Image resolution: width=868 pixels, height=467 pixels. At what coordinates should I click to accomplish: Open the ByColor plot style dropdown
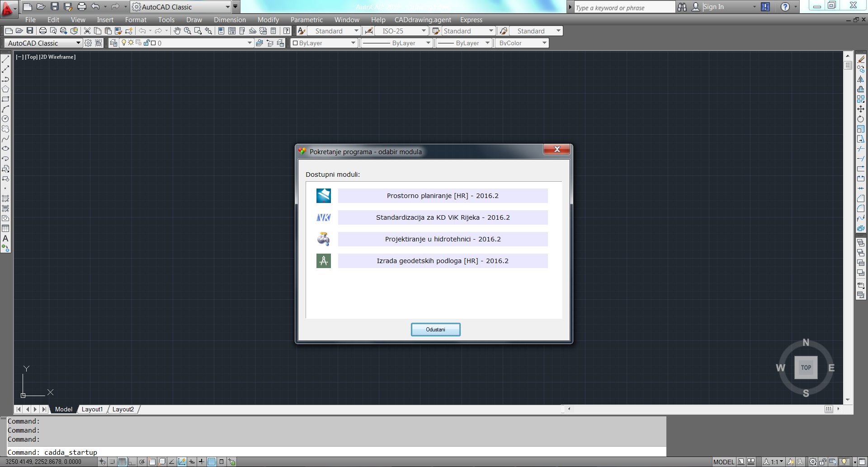click(522, 43)
